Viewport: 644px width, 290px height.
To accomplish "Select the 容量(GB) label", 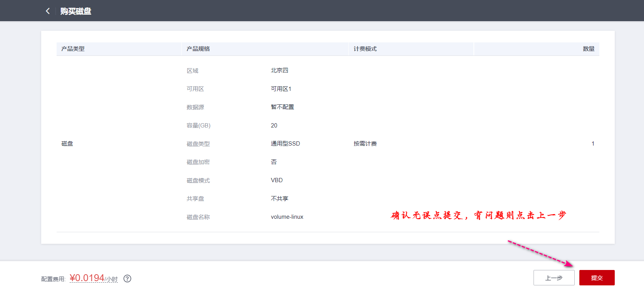I will pyautogui.click(x=199, y=126).
